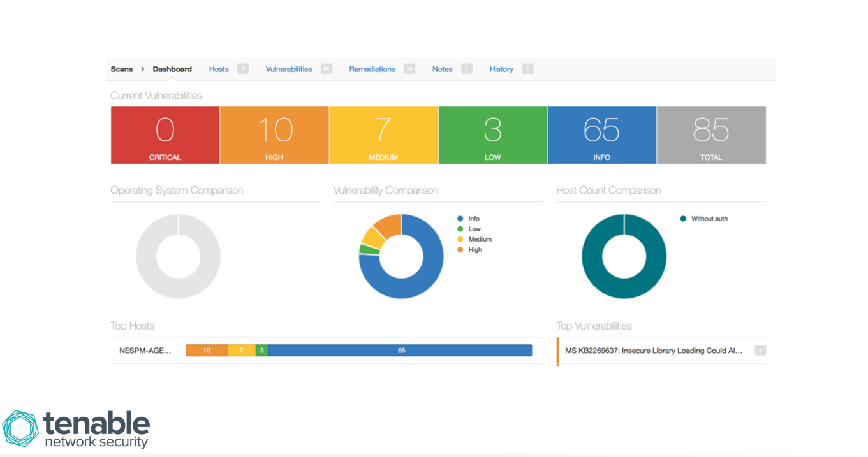Click the red Critical severity tile
This screenshot has height=457, width=868.
pos(165,134)
